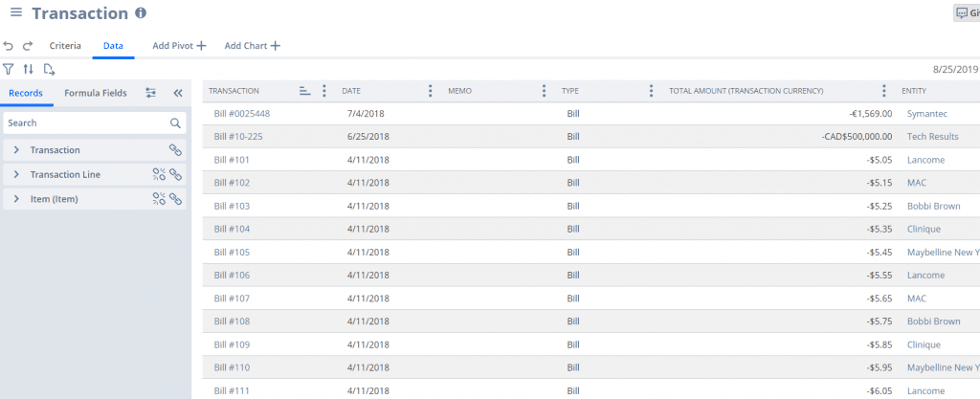The width and height of the screenshot is (980, 399).
Task: Open the field settings sliders icon
Action: click(151, 93)
